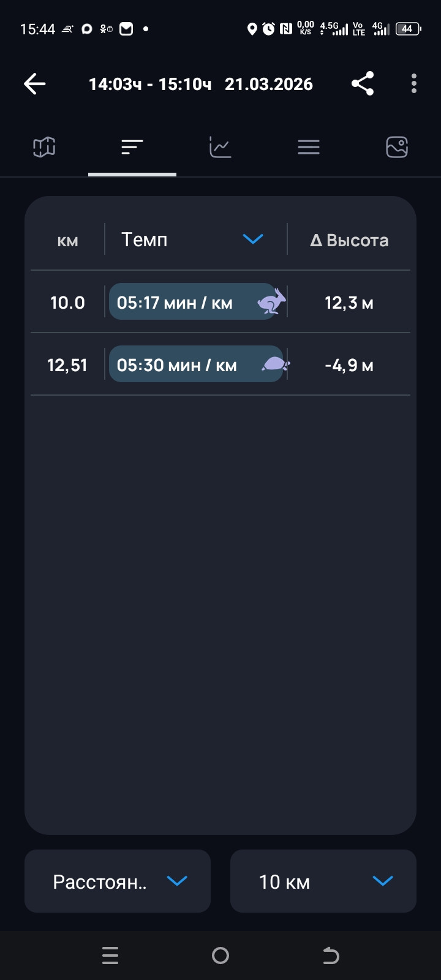This screenshot has height=980, width=441.
Task: Switch to the map tab
Action: (44, 147)
